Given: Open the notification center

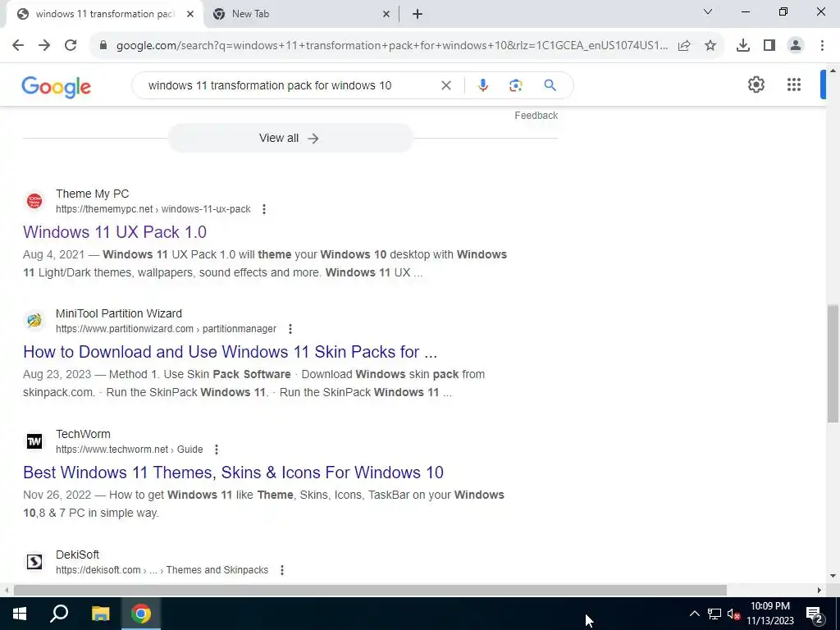Looking at the screenshot, I should coord(815,614).
